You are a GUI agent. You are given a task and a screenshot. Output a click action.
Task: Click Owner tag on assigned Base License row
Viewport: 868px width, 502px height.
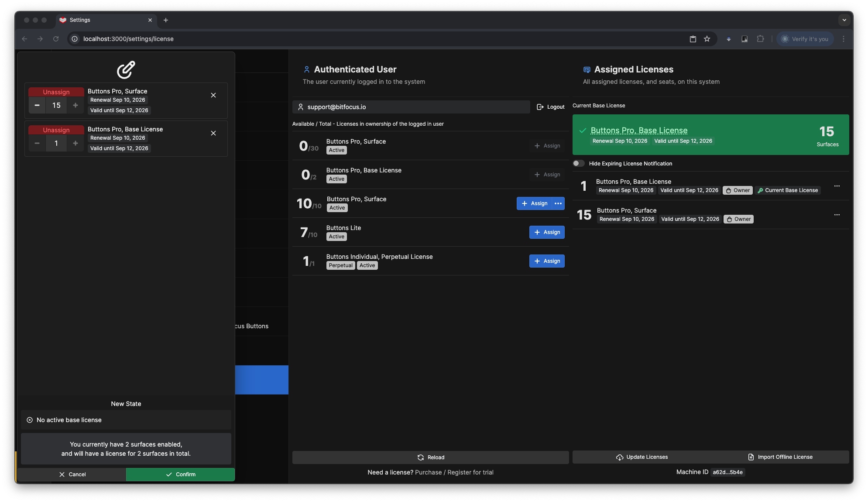pos(738,190)
